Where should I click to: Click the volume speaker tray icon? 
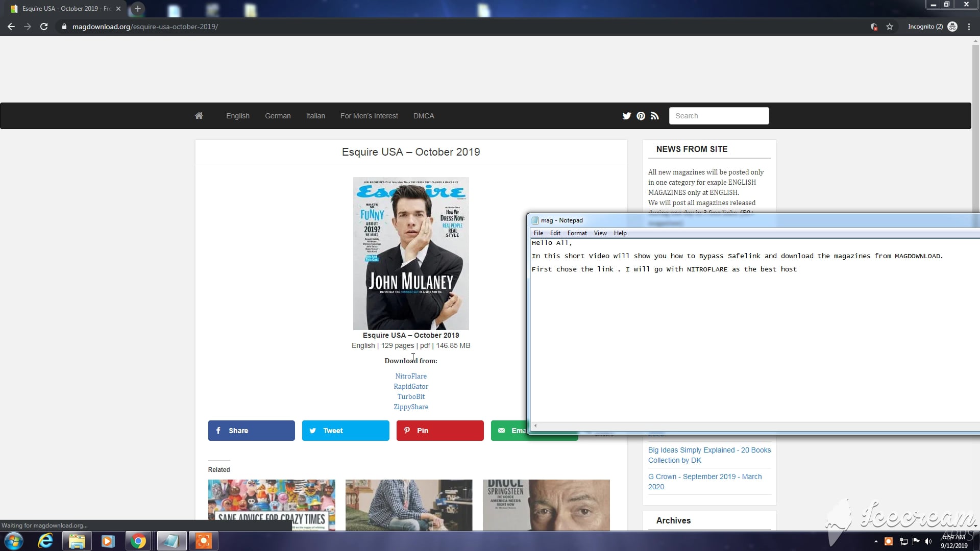click(928, 541)
